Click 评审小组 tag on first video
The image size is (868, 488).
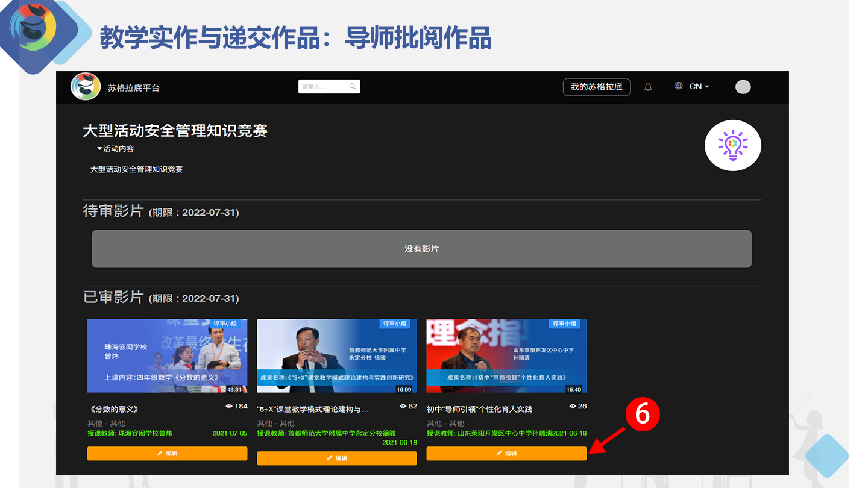click(x=225, y=324)
